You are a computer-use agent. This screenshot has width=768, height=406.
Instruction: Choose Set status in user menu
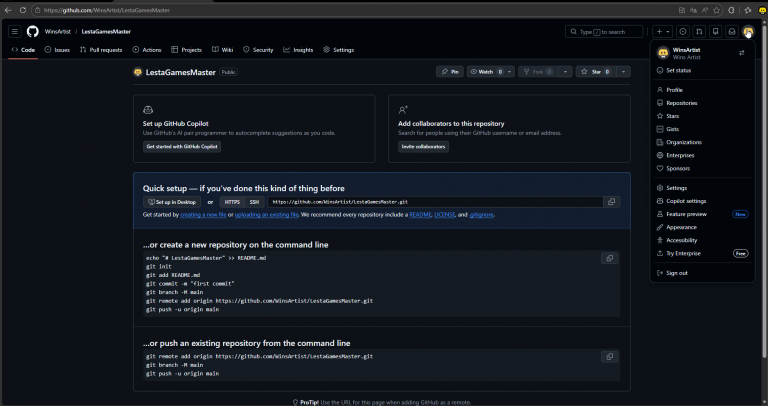point(702,71)
